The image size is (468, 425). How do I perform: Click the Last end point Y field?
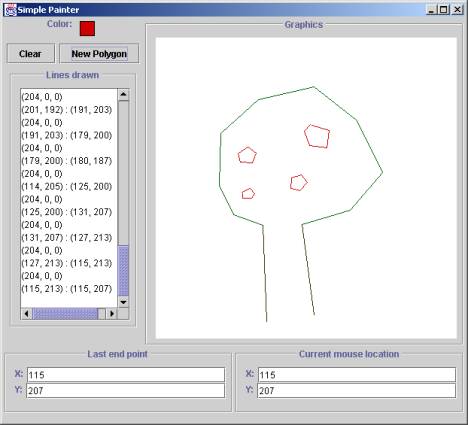pyautogui.click(x=126, y=390)
